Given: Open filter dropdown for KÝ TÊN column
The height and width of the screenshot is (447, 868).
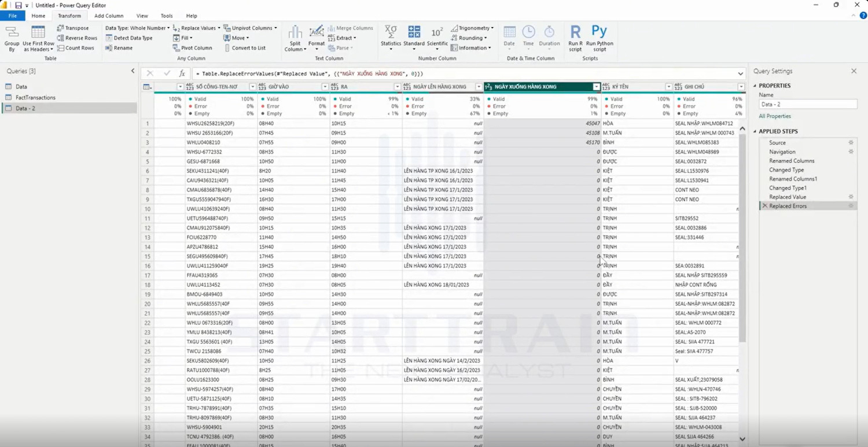Looking at the screenshot, I should point(668,87).
